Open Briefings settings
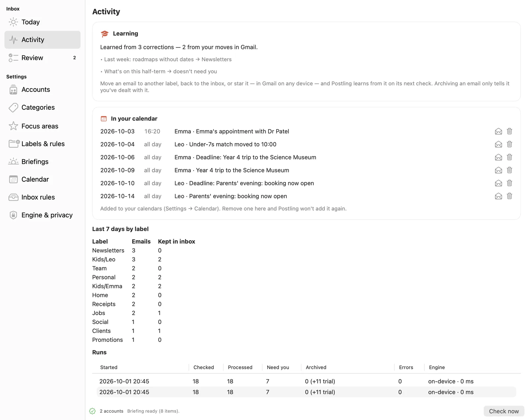This screenshot has width=528, height=420. click(42, 162)
